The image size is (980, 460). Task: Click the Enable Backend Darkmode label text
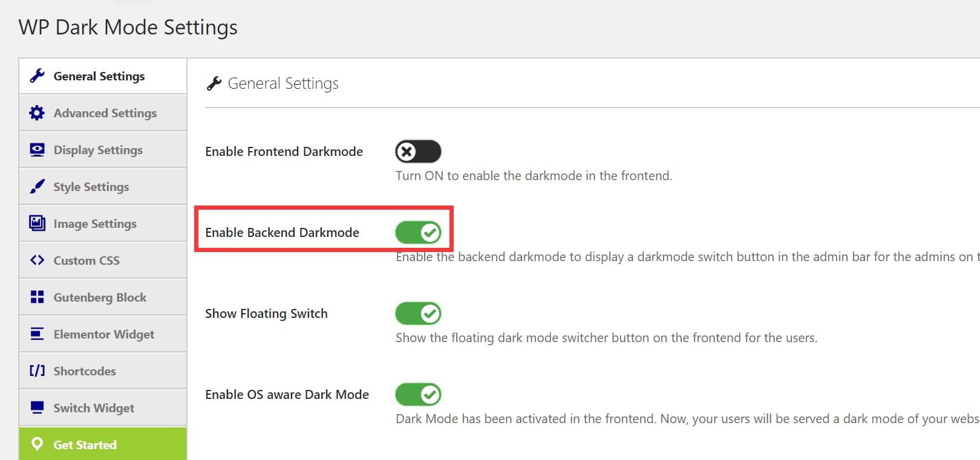click(282, 233)
